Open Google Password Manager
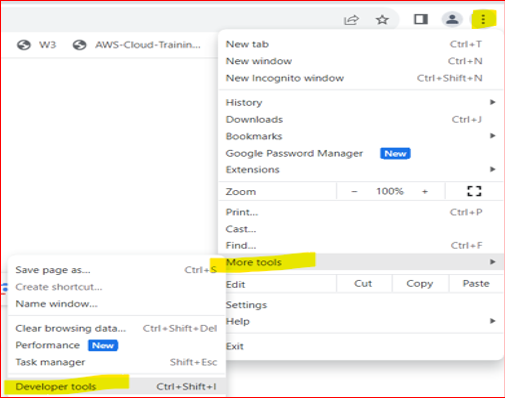505x398 pixels. [360, 153]
